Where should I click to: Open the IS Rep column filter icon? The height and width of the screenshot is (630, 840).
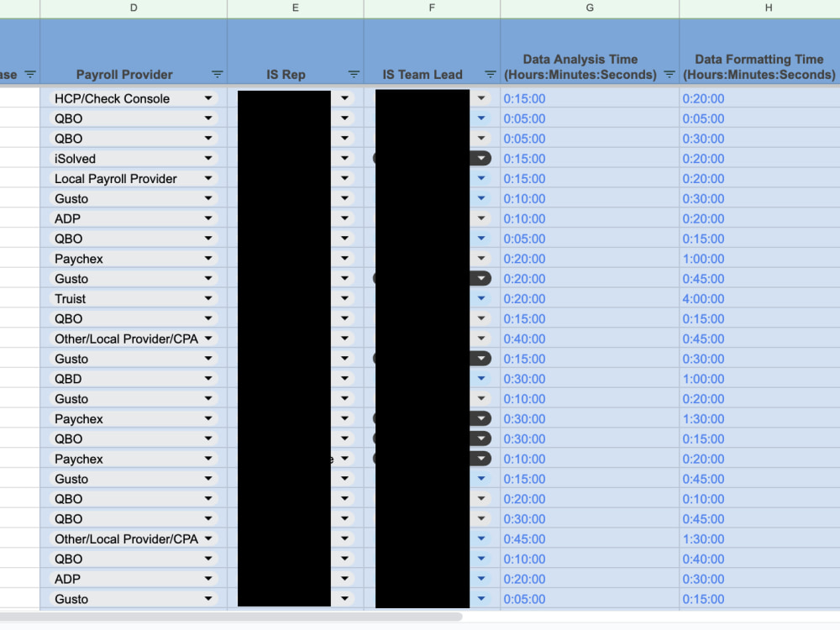[x=354, y=75]
